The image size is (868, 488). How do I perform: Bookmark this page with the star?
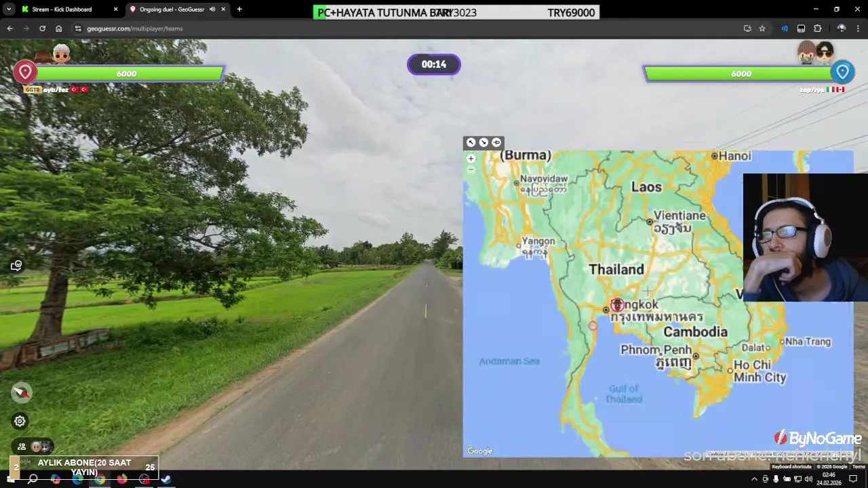click(762, 28)
